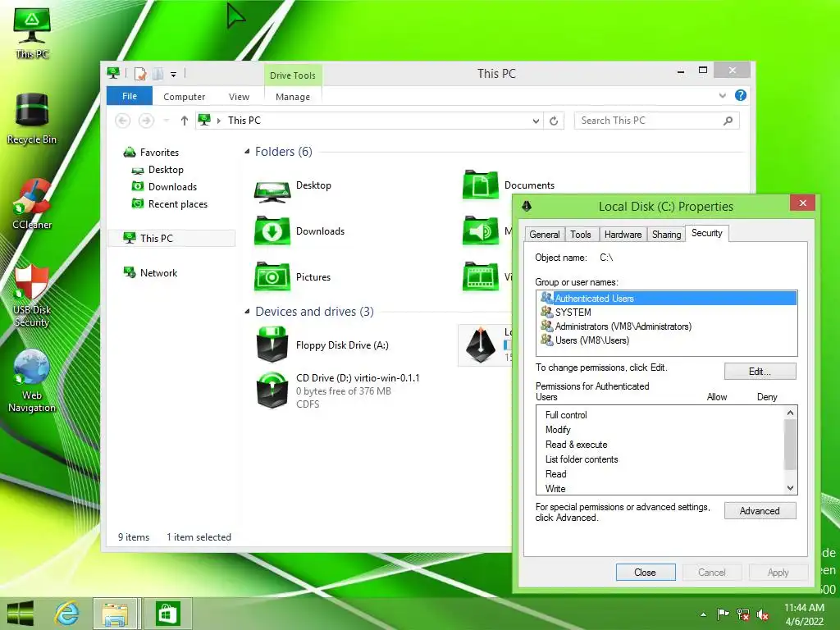
Task: Open the Customize Quick Access Toolbar arrow
Action: (x=174, y=75)
